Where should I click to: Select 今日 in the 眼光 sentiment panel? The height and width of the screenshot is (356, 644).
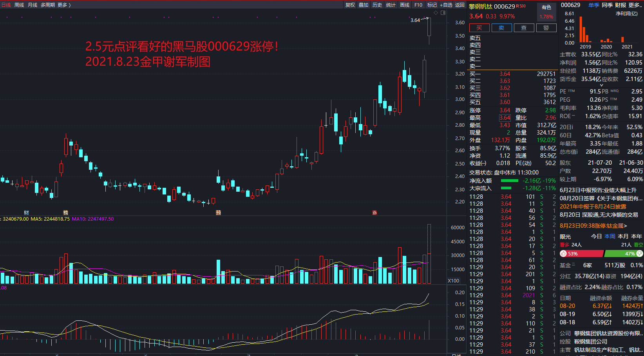pyautogui.click(x=596, y=236)
